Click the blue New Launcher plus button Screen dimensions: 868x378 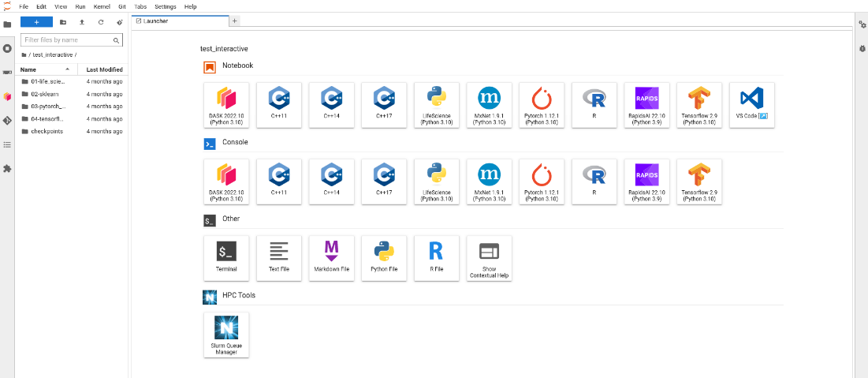click(36, 22)
